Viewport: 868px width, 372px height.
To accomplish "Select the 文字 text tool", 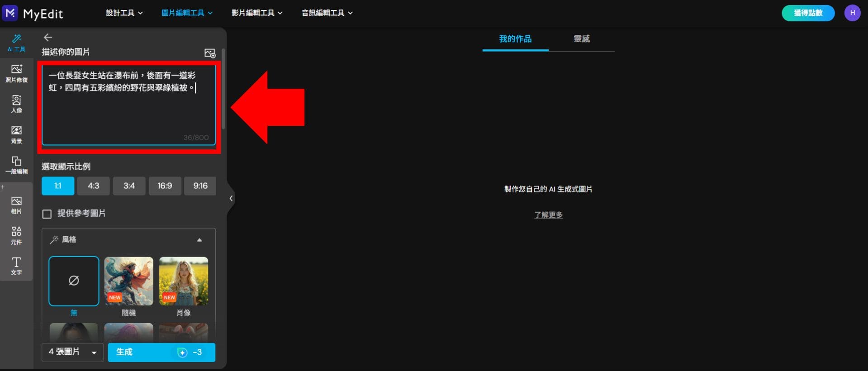I will click(x=16, y=266).
